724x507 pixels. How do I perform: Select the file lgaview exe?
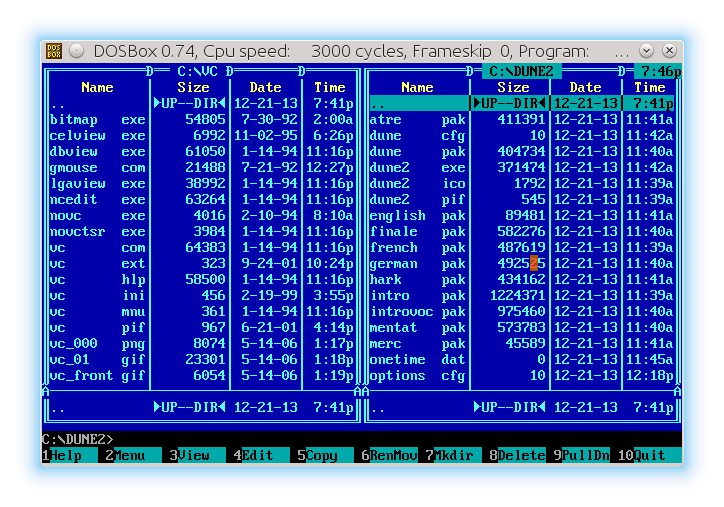point(202,183)
